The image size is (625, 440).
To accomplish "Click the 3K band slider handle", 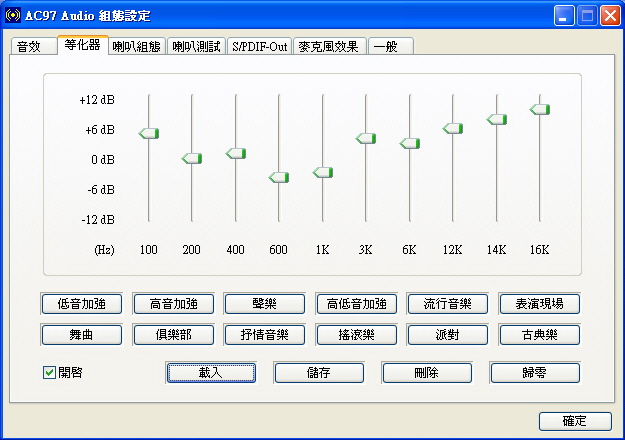I will point(366,138).
